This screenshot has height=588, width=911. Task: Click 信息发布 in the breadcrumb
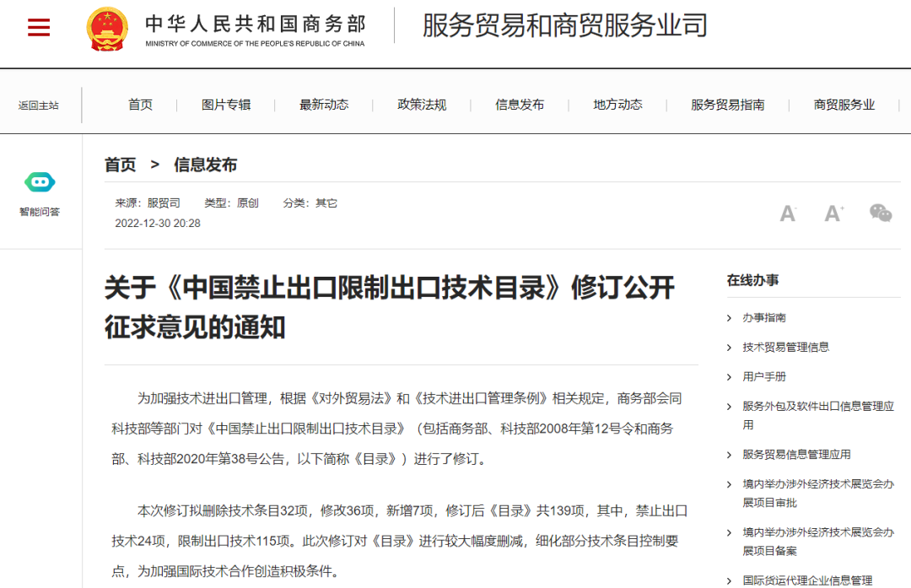pyautogui.click(x=206, y=165)
